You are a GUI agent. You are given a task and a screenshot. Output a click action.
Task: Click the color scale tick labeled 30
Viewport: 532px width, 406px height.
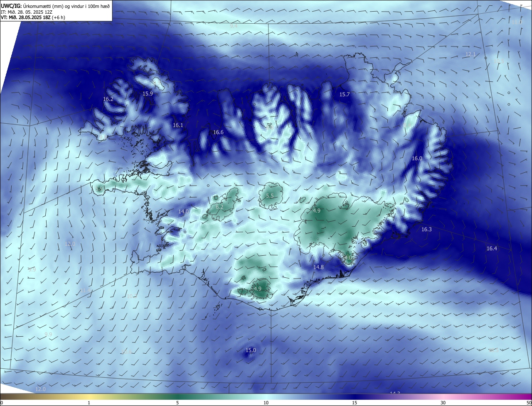click(443, 403)
